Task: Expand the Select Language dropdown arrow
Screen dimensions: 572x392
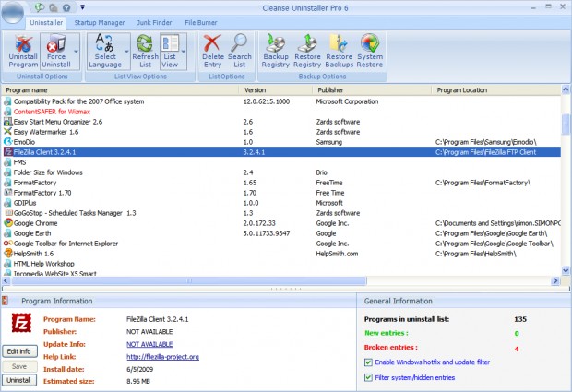Action: coord(126,51)
